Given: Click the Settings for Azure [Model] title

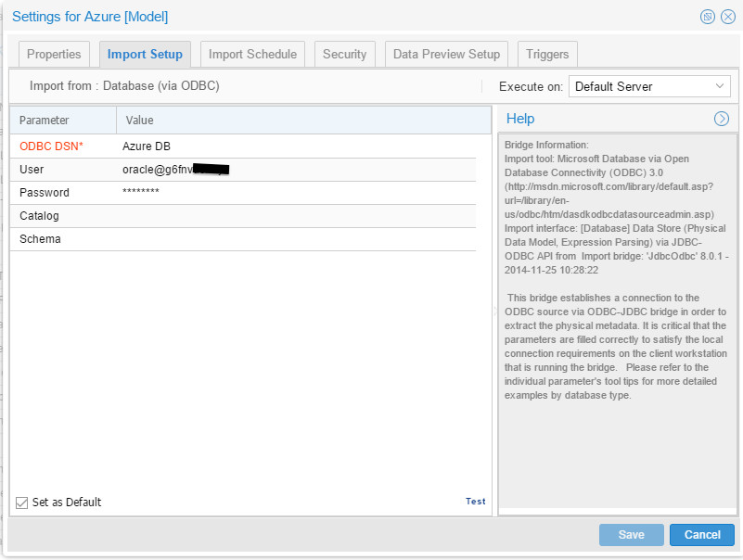Looking at the screenshot, I should (x=90, y=17).
